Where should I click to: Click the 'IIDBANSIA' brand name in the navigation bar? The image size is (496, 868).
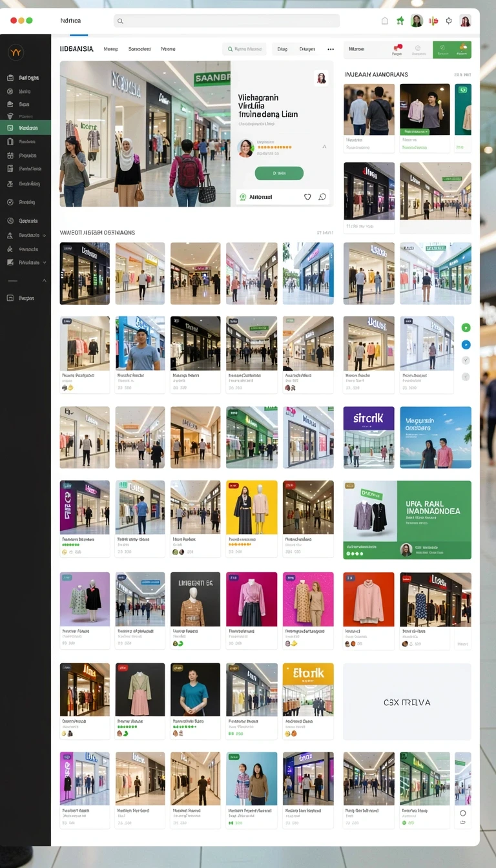(x=76, y=49)
